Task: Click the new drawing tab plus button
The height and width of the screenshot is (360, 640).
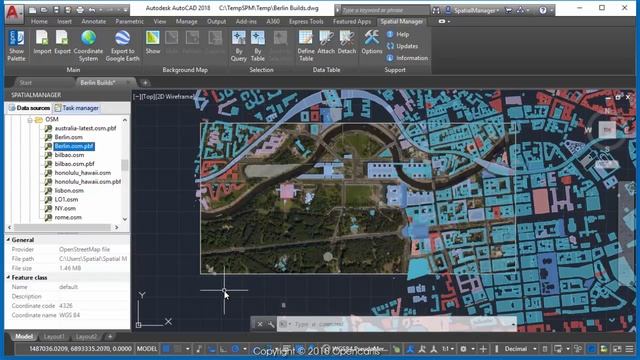Action: pyautogui.click(x=145, y=82)
